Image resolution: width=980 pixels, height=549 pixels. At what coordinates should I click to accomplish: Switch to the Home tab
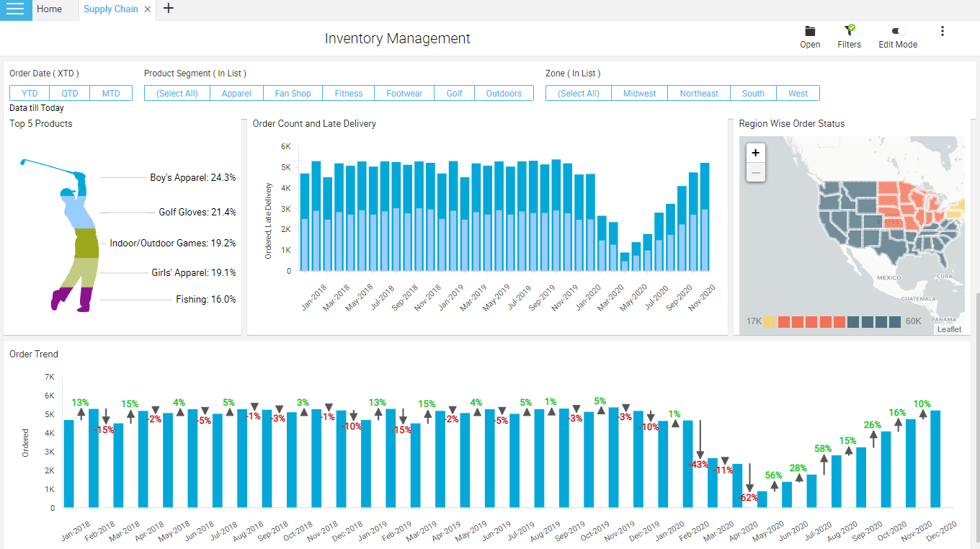pyautogui.click(x=49, y=9)
